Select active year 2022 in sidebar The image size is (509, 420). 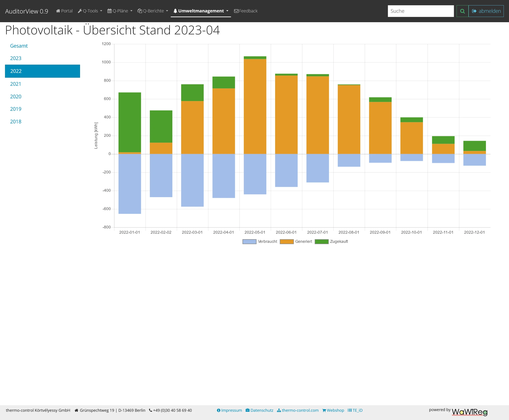[43, 71]
